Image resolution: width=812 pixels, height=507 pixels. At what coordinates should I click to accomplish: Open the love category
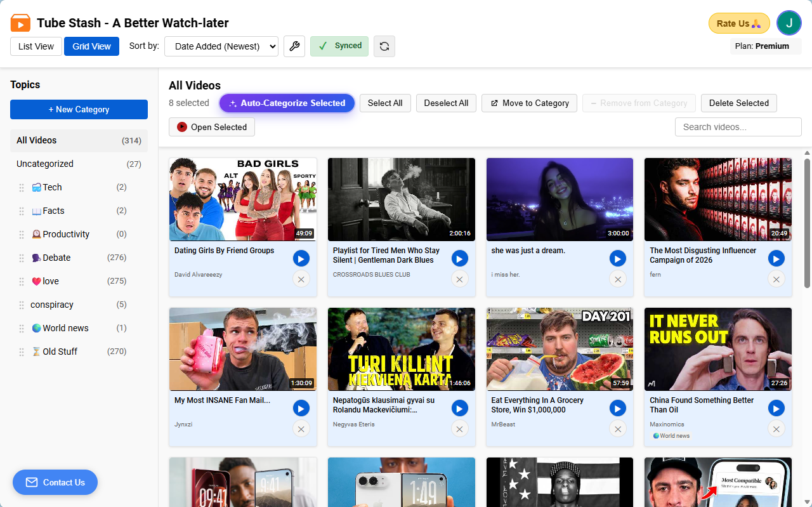pos(79,281)
